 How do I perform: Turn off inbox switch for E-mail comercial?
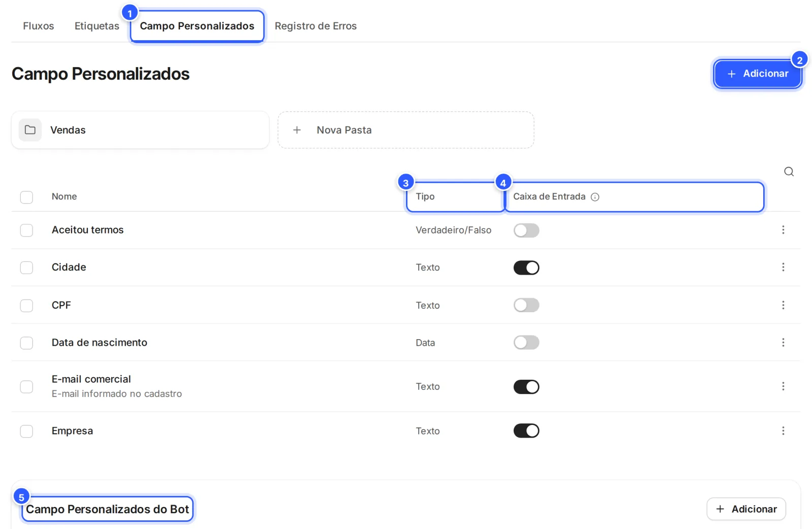[x=526, y=387]
